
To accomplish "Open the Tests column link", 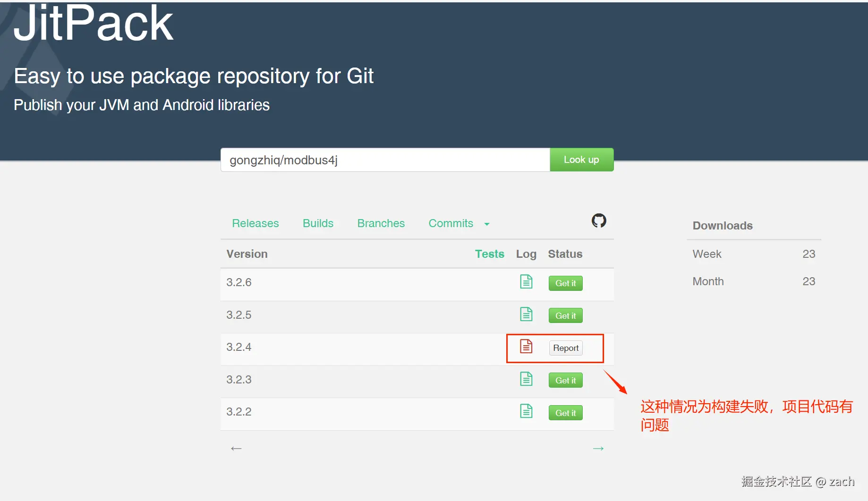I will [490, 254].
